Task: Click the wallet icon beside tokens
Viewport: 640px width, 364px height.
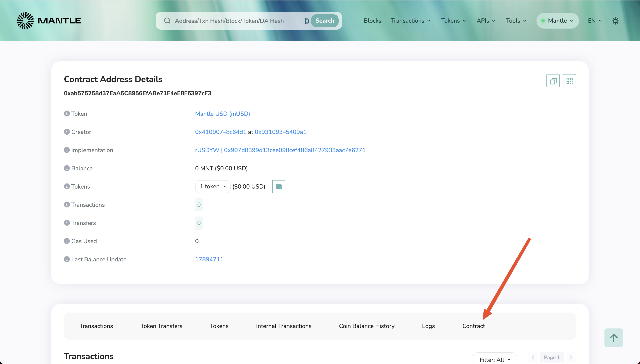Action: click(279, 186)
